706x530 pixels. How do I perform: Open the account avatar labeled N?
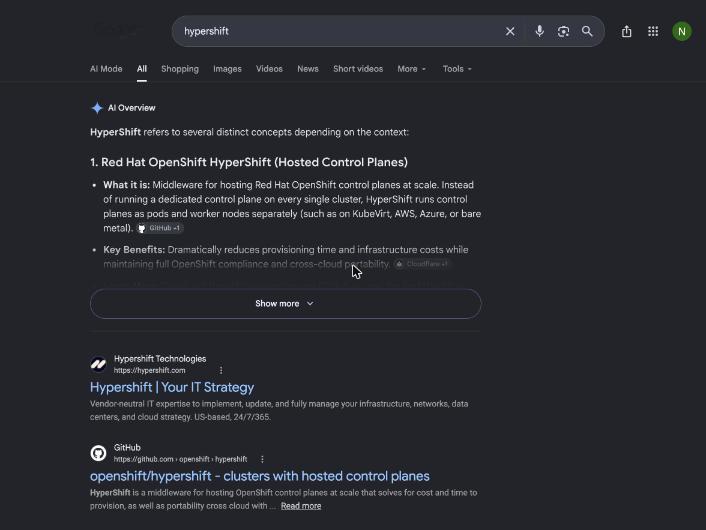coord(682,32)
